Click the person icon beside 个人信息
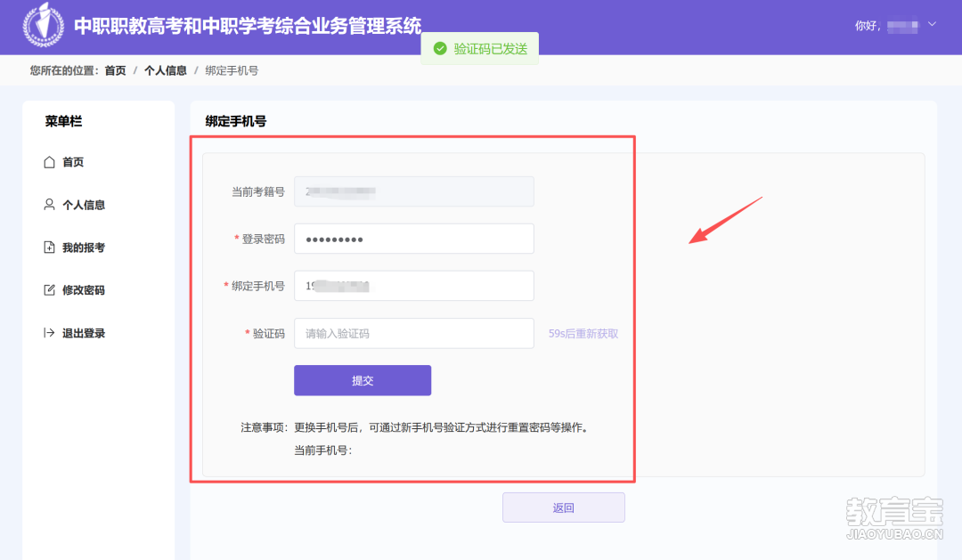 49,204
